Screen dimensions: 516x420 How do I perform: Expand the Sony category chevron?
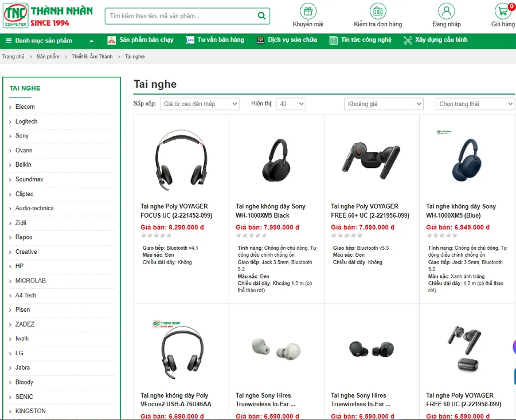click(x=10, y=136)
